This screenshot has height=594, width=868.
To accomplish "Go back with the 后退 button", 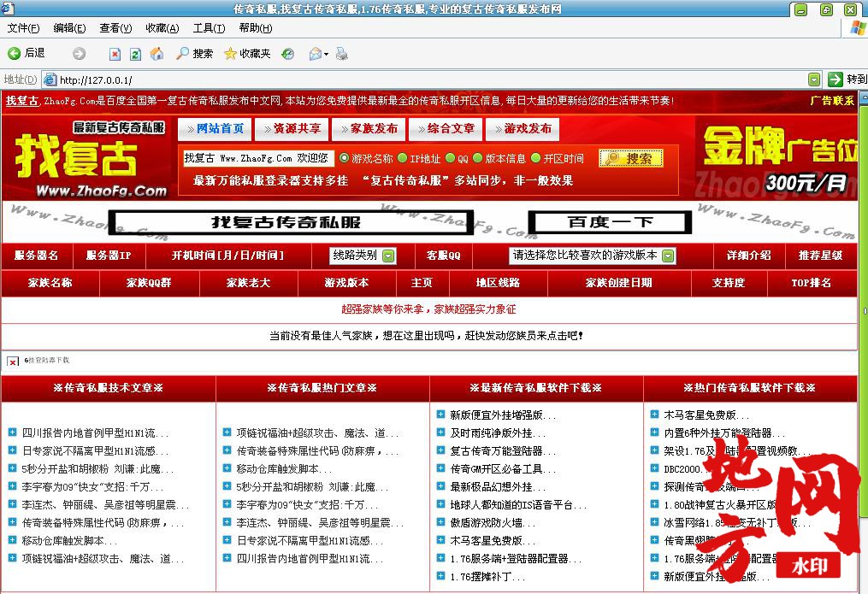I will (x=26, y=53).
